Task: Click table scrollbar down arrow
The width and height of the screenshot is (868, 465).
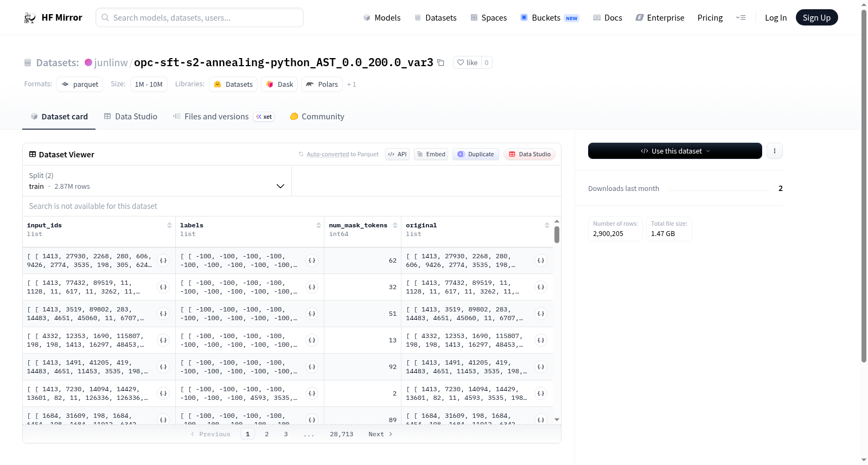Action: coord(557,419)
